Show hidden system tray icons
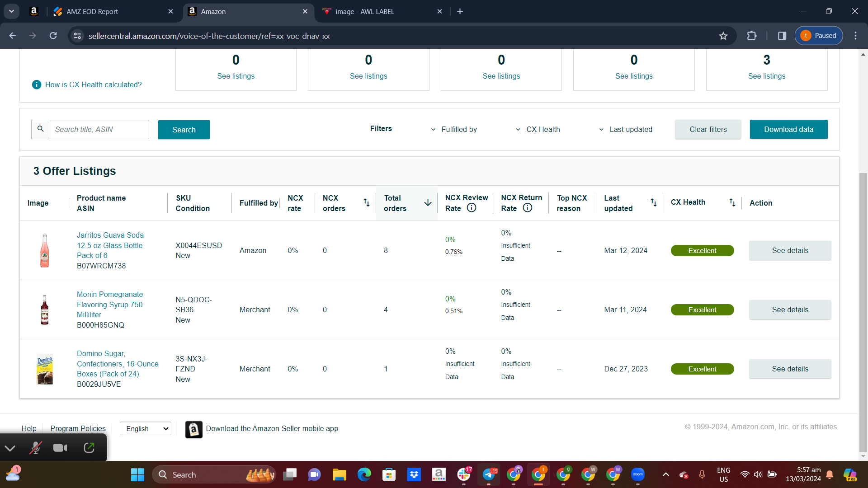Viewport: 868px width, 488px height. click(665, 474)
